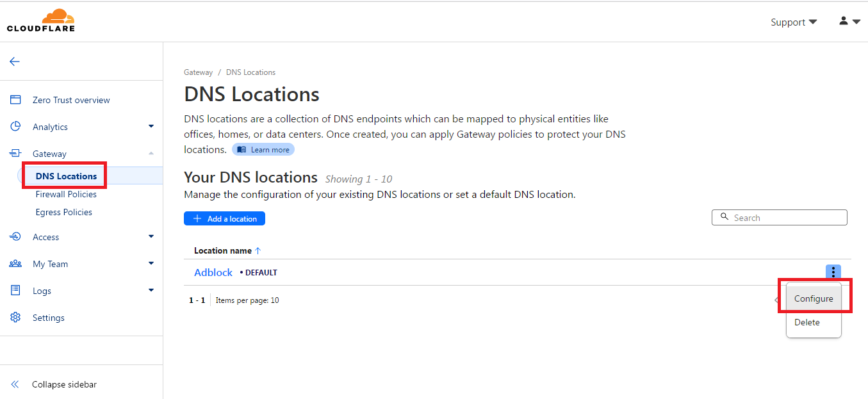This screenshot has height=399, width=868.
Task: Choose Configure from the context menu
Action: pos(814,298)
